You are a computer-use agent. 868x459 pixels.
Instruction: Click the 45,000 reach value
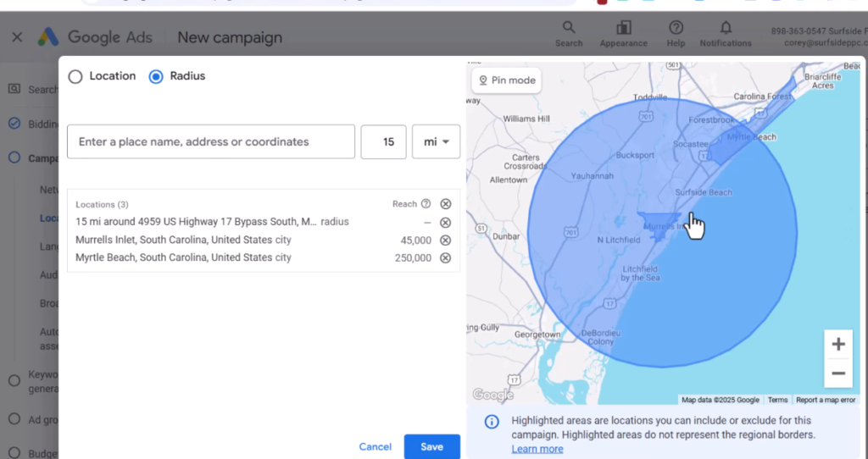[415, 241]
